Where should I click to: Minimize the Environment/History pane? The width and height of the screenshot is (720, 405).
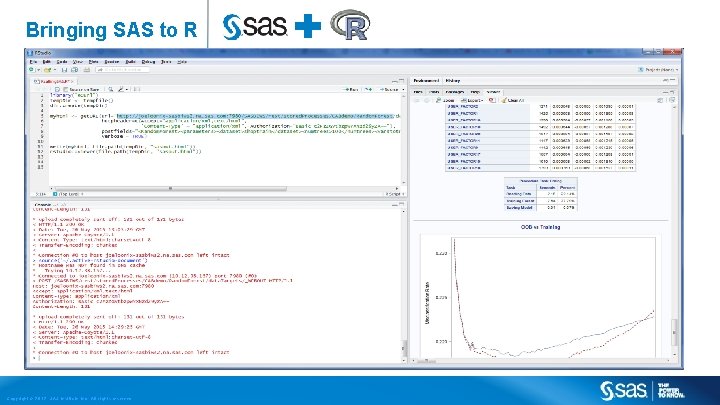(665, 80)
